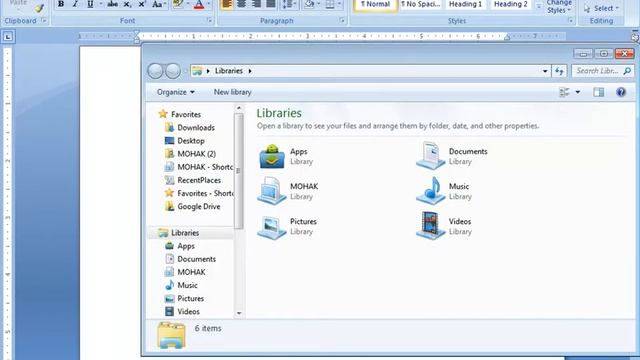Click Change your view icon

point(564,92)
